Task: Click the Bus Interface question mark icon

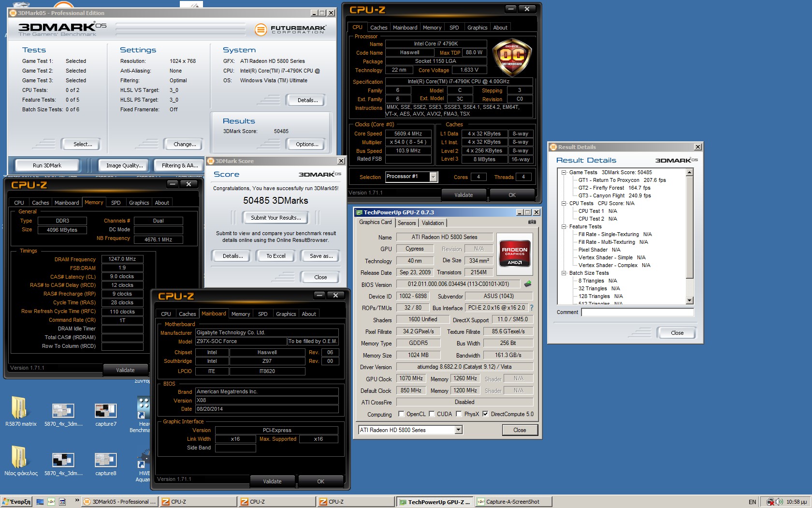Action: coord(532,308)
